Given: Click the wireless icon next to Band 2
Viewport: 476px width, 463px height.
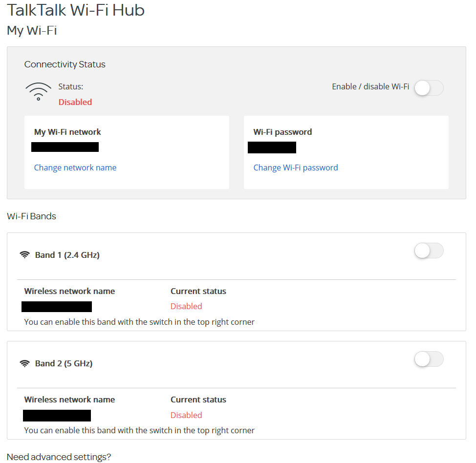Looking at the screenshot, I should pyautogui.click(x=25, y=363).
